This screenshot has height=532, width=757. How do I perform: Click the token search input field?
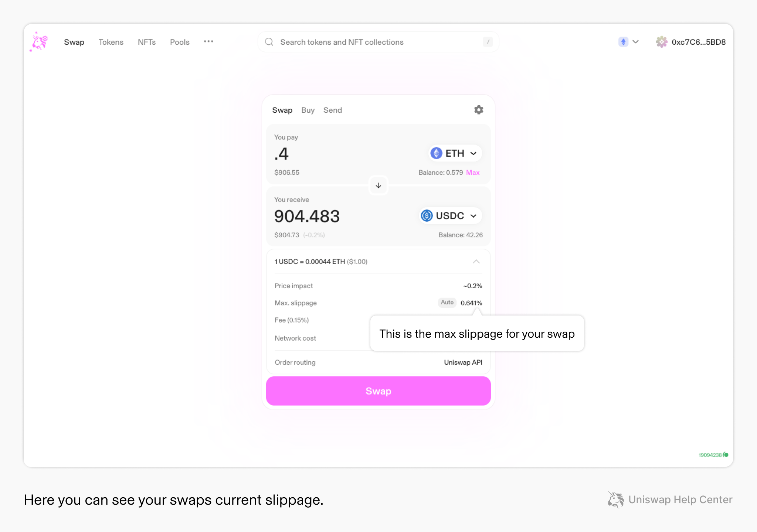coord(370,42)
